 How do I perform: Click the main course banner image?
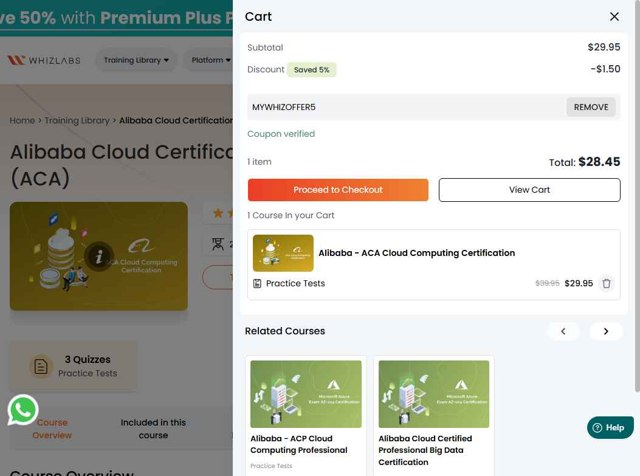(x=99, y=256)
